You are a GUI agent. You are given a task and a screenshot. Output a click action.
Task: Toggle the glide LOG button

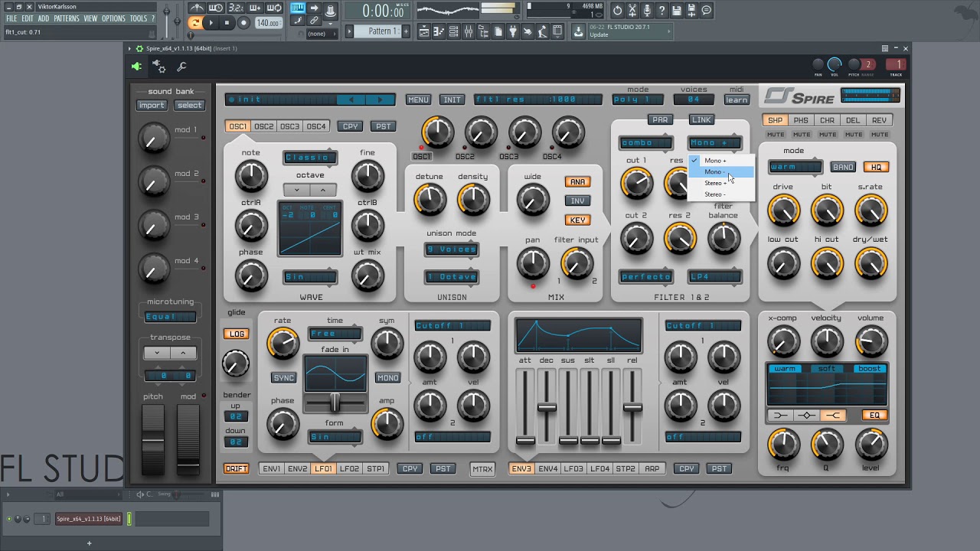[x=236, y=334]
